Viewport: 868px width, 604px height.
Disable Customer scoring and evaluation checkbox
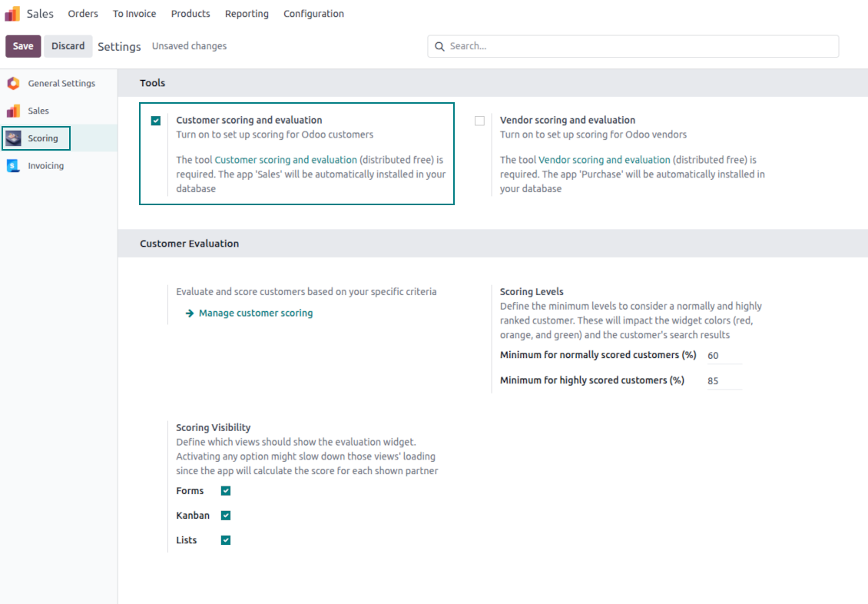coord(156,121)
